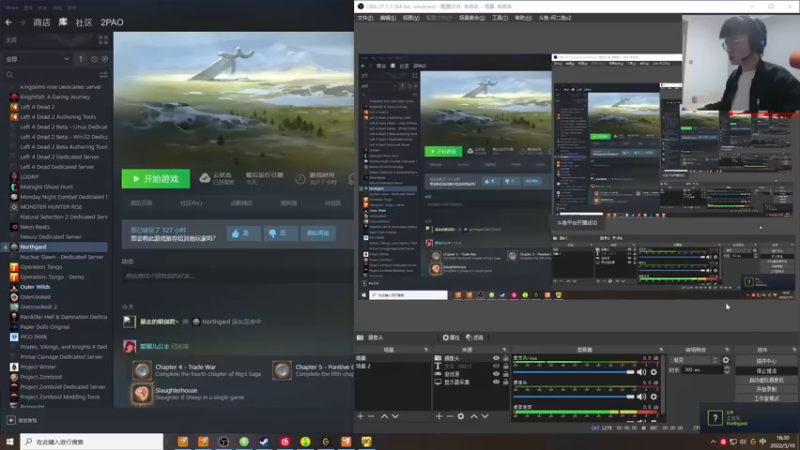
Task: Click the activity post input field
Action: 237,276
